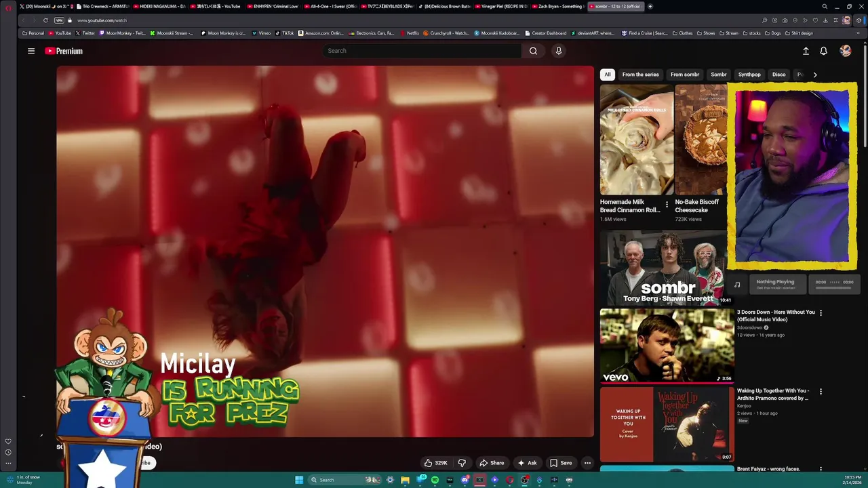This screenshot has width=868, height=488.
Task: Open the Windows Start button
Action: point(299,480)
